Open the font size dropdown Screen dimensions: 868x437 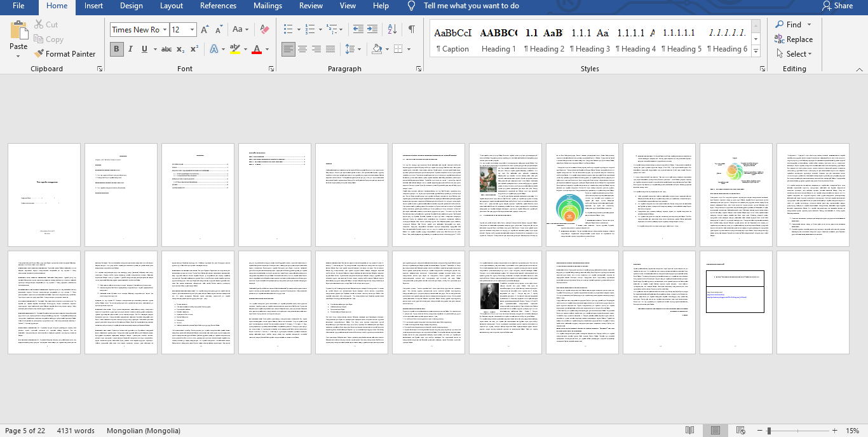point(193,29)
